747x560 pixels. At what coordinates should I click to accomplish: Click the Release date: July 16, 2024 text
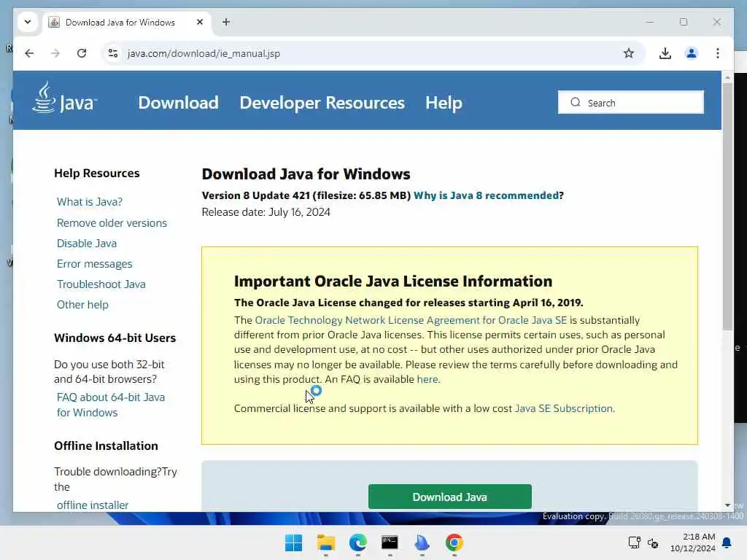pos(266,212)
